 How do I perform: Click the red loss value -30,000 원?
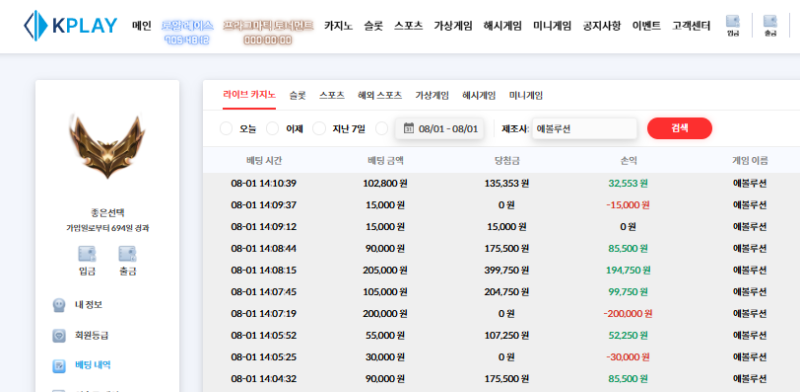pyautogui.click(x=628, y=357)
